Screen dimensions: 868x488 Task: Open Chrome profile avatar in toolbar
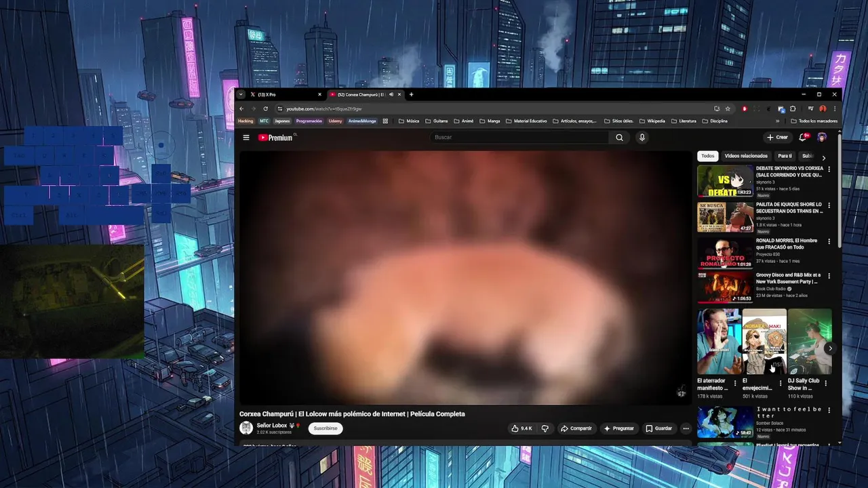(823, 108)
